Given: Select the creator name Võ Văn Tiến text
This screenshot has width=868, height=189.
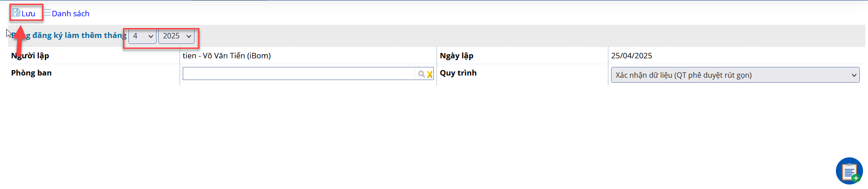Looking at the screenshot, I should pyautogui.click(x=224, y=56).
